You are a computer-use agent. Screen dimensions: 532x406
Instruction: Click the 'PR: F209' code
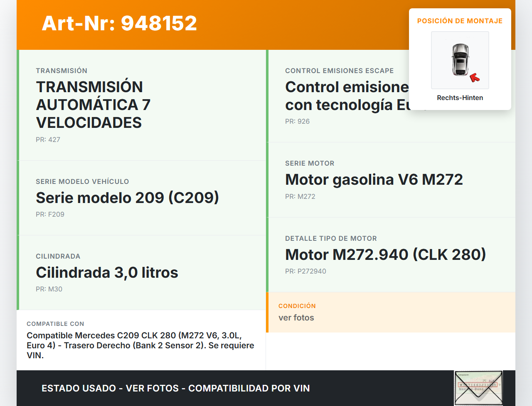[x=50, y=214]
